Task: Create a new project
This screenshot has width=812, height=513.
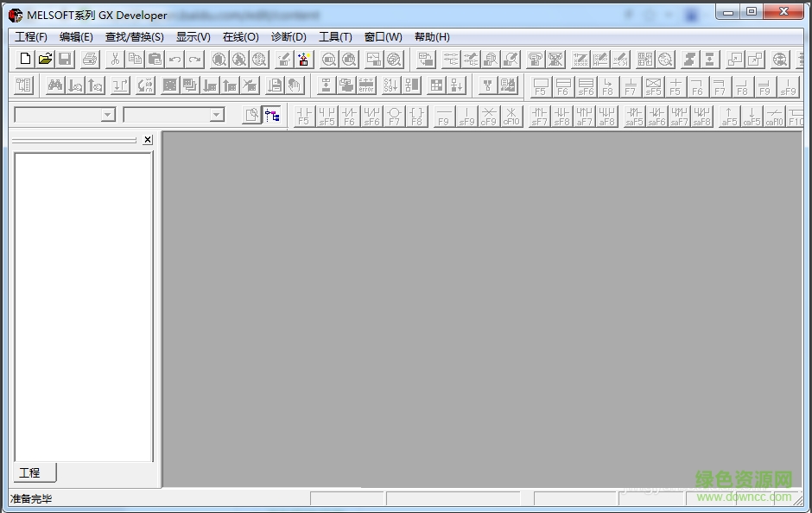Action: point(25,59)
